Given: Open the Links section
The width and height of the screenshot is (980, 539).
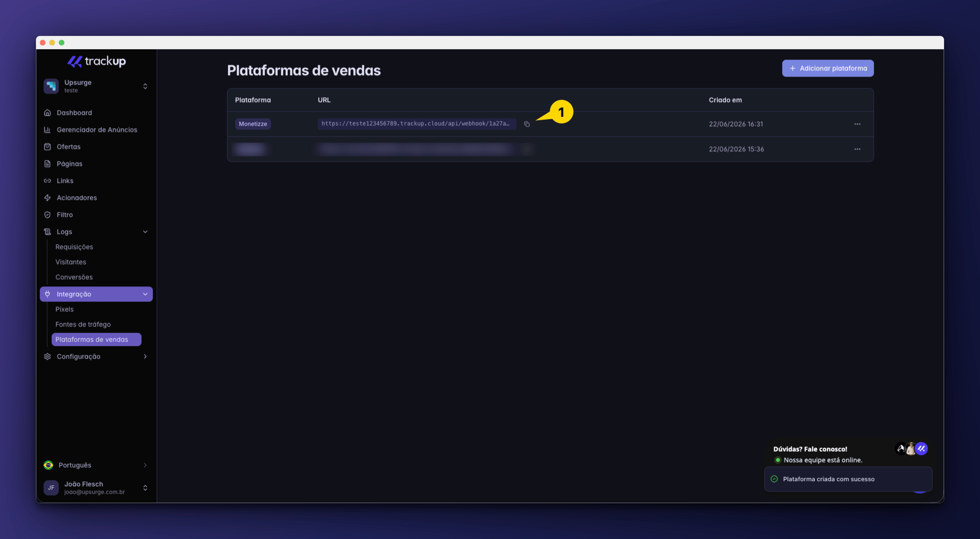Looking at the screenshot, I should [x=65, y=181].
